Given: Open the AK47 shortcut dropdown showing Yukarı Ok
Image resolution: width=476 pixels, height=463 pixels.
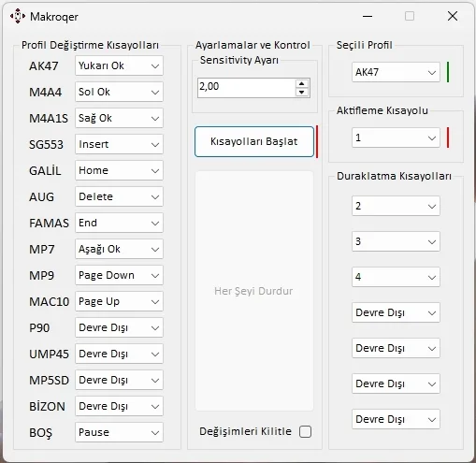Looking at the screenshot, I should pyautogui.click(x=119, y=65).
